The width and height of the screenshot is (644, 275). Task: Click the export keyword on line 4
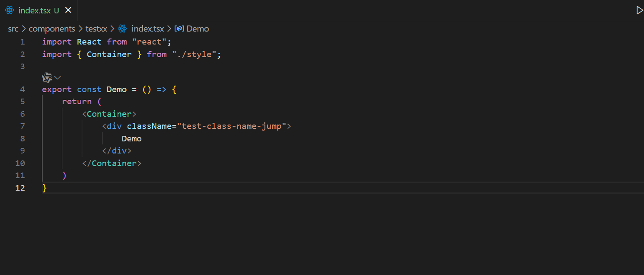click(57, 89)
